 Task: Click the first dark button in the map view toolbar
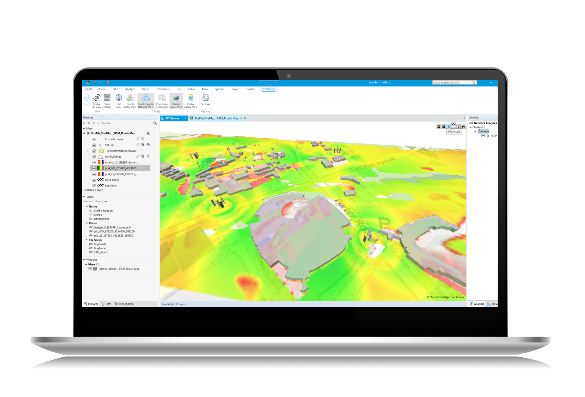coord(439,126)
